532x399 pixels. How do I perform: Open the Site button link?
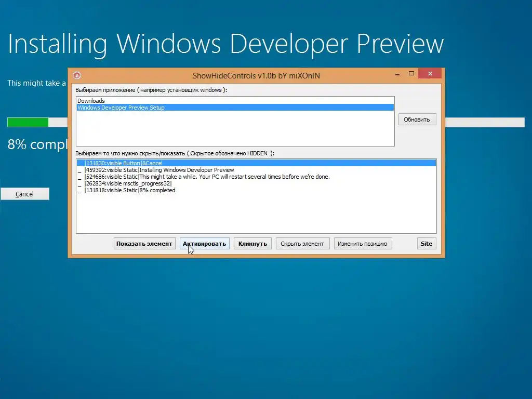click(427, 244)
